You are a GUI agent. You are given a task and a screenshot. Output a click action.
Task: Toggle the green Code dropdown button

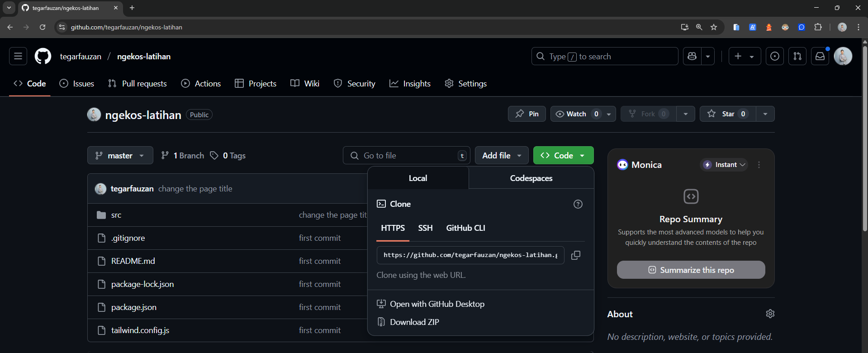coord(564,156)
